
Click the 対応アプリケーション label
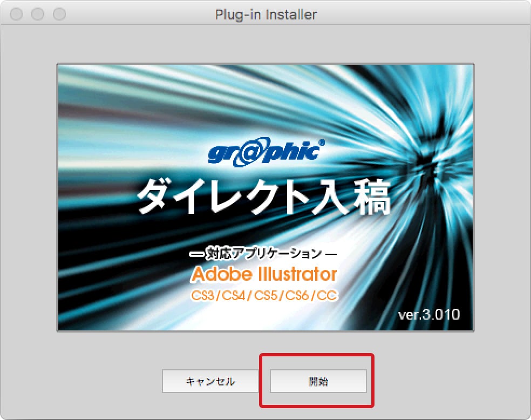(x=264, y=254)
